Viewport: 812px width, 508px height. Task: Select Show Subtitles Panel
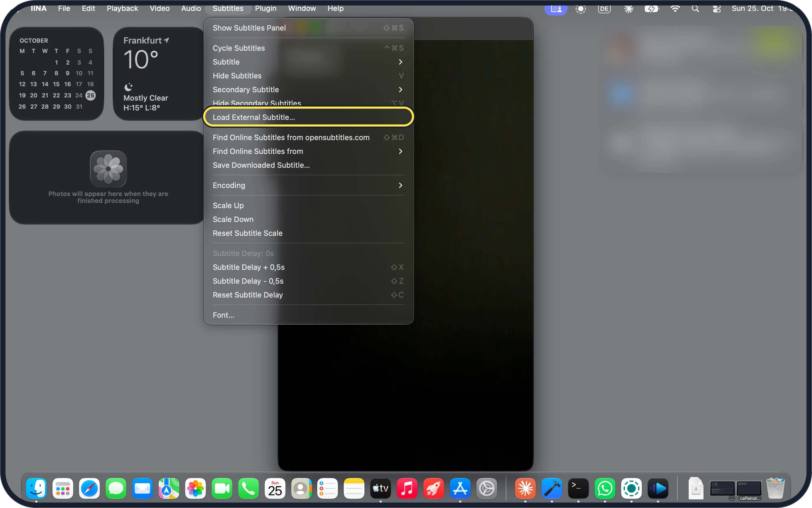click(309, 28)
